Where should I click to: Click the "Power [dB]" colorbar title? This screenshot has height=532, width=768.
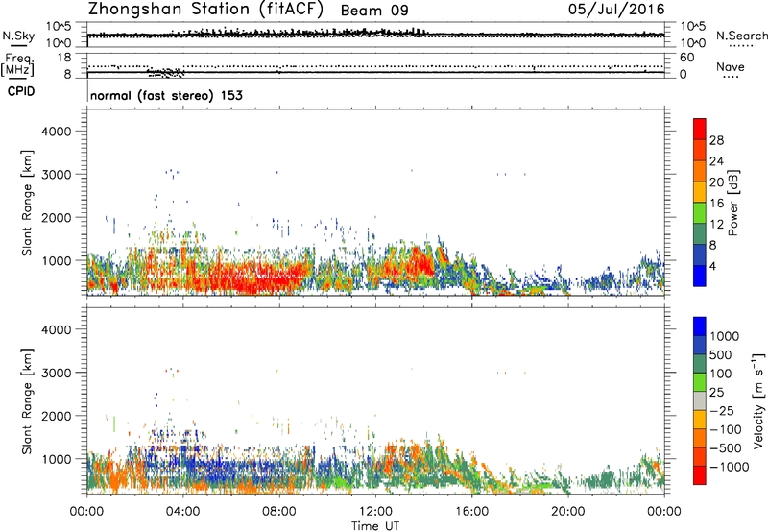click(x=732, y=203)
